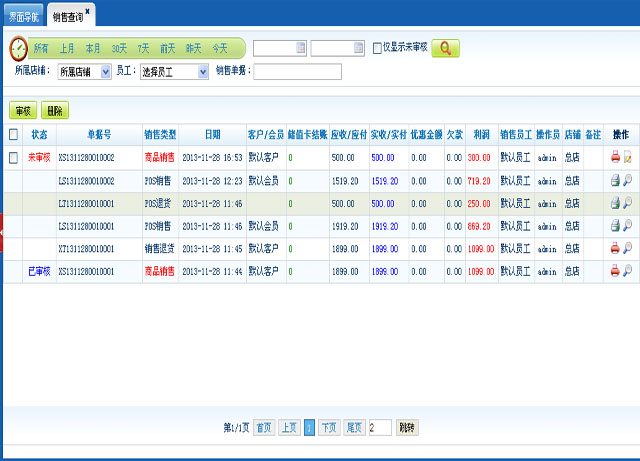
Task: Click the magnifier view icon for order LS1311280010002
Action: coord(628,181)
